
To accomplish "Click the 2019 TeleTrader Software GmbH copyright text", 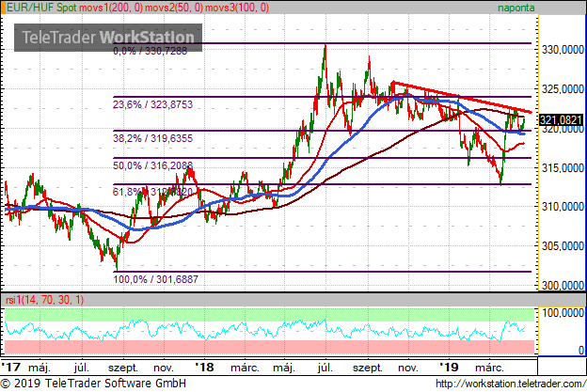I will coord(93,384).
